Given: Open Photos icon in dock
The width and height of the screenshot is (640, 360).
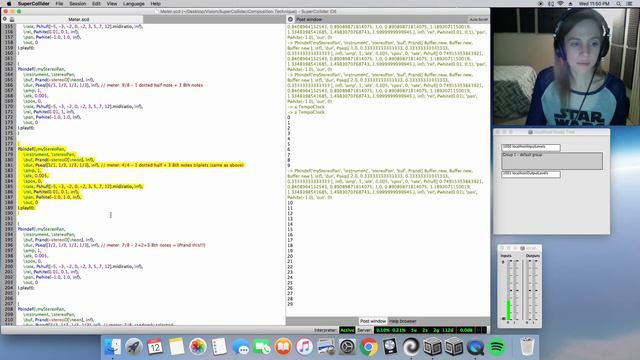Looking at the screenshot, I should click(198, 347).
